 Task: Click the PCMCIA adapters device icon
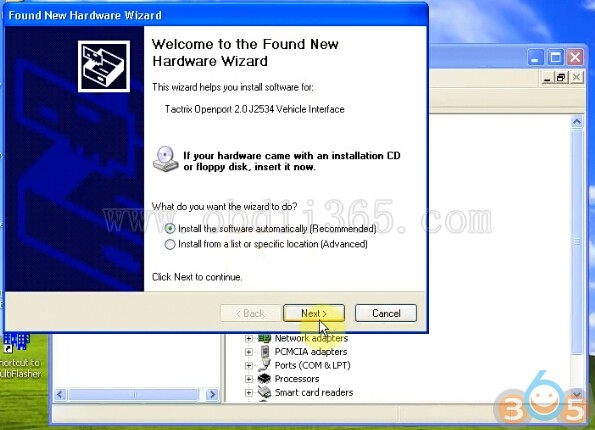tap(264, 351)
